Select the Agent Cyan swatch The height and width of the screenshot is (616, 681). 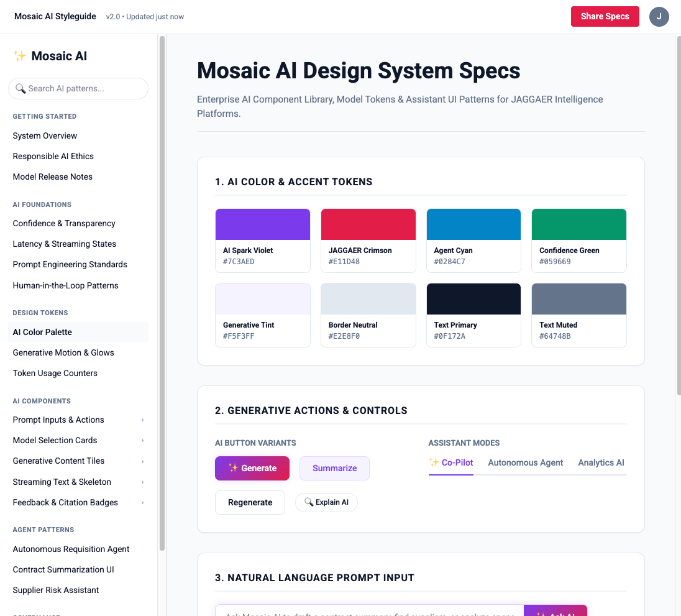coord(474,241)
